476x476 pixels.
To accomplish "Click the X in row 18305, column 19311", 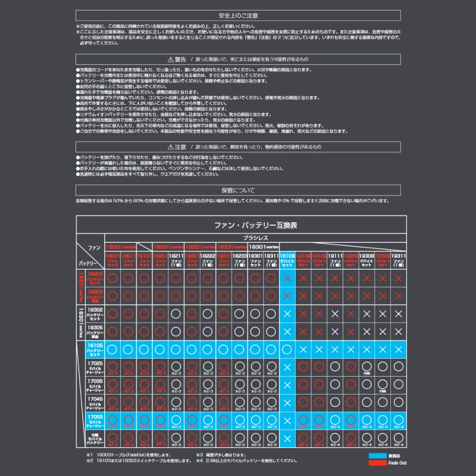I will click(x=398, y=331).
